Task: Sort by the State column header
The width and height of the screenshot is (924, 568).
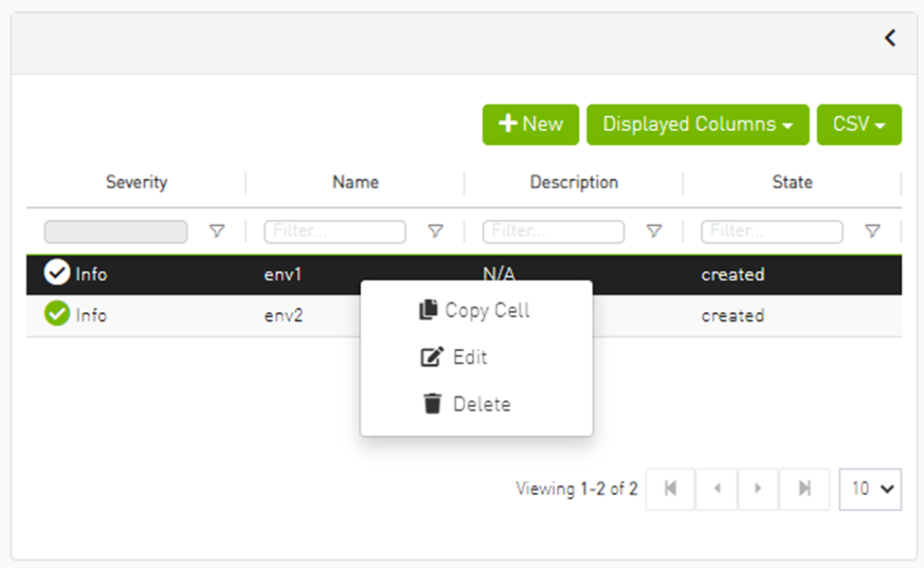Action: (x=791, y=182)
